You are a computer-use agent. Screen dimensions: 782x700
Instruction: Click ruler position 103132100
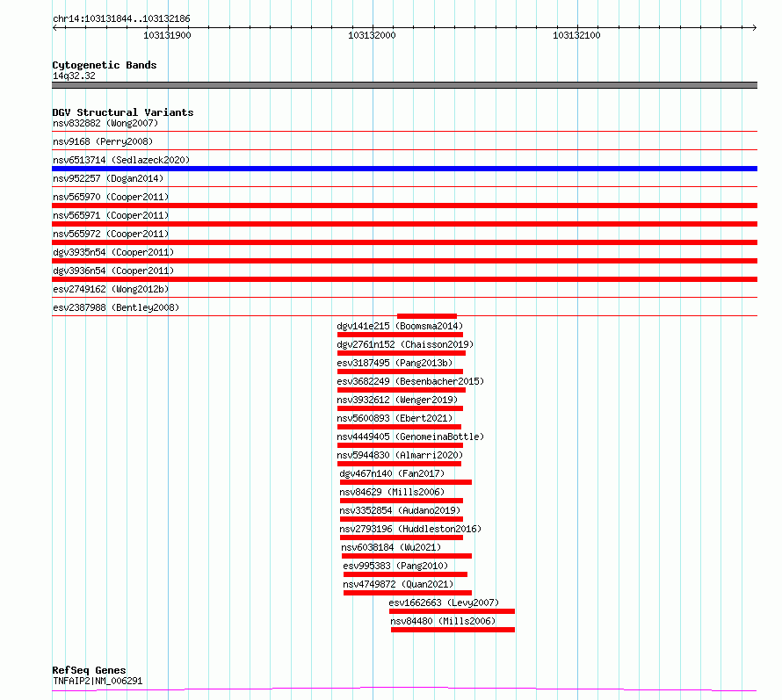click(576, 35)
